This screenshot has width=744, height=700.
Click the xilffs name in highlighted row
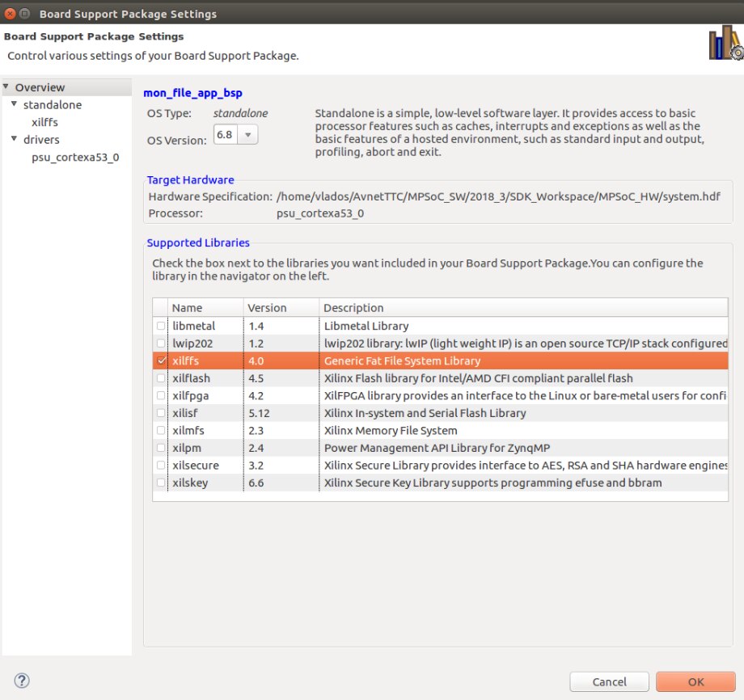tap(185, 361)
